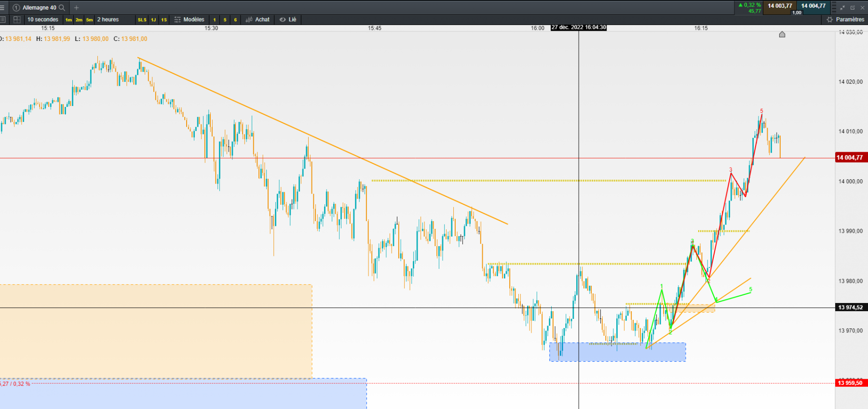Load template number 6

coord(235,20)
